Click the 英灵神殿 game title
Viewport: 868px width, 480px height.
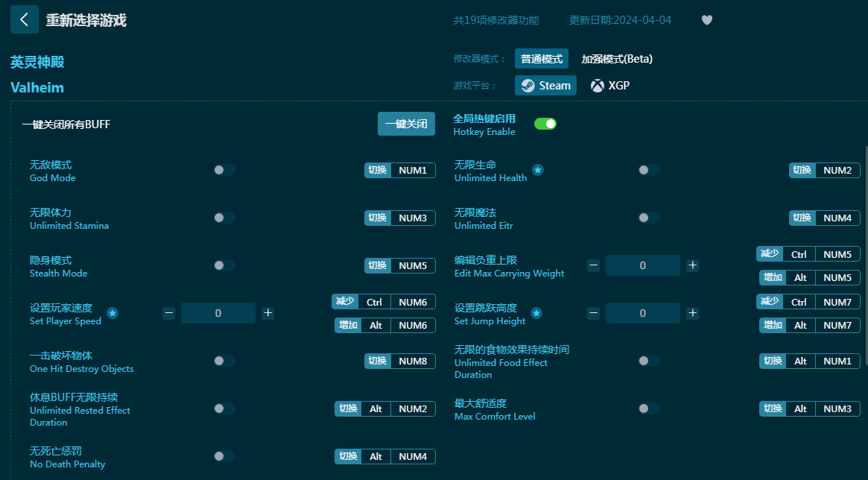click(37, 62)
